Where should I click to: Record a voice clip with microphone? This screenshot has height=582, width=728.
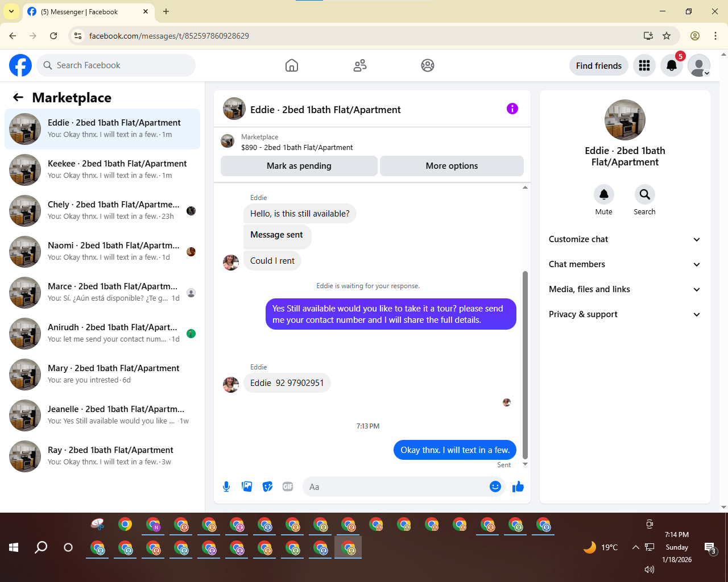coord(226,487)
